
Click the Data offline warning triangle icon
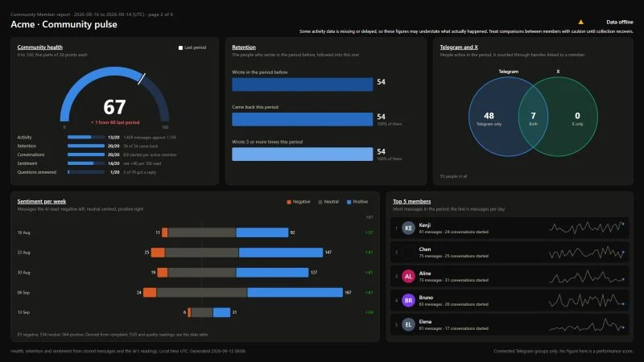click(x=580, y=22)
